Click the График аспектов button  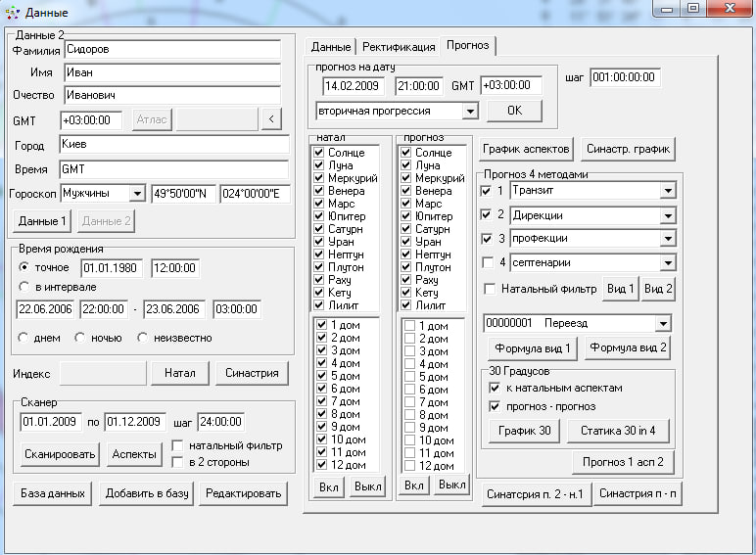pyautogui.click(x=527, y=149)
